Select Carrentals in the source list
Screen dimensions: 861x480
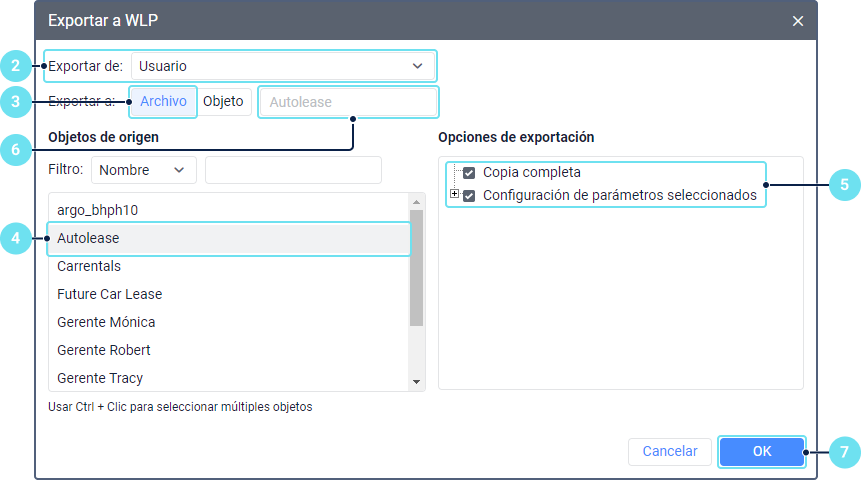pos(229,267)
